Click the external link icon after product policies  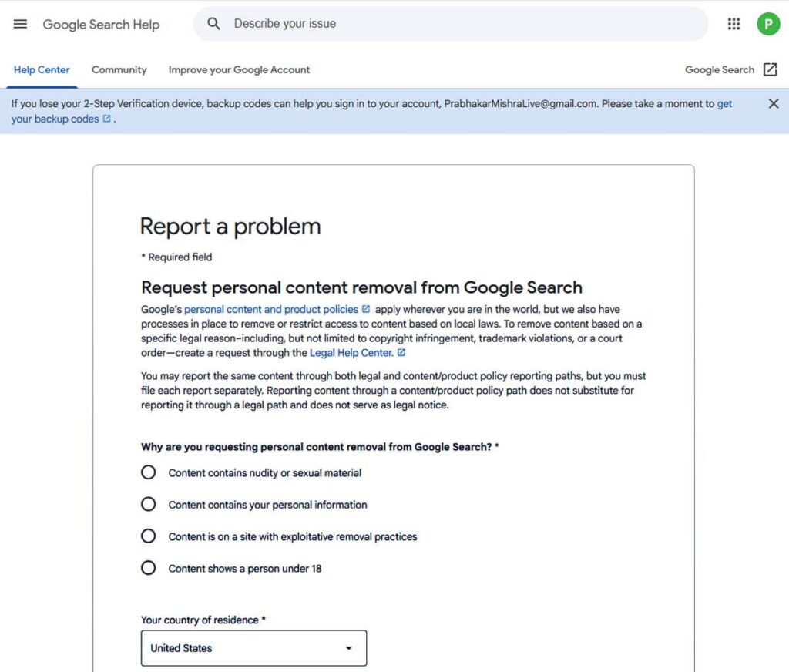coord(365,308)
